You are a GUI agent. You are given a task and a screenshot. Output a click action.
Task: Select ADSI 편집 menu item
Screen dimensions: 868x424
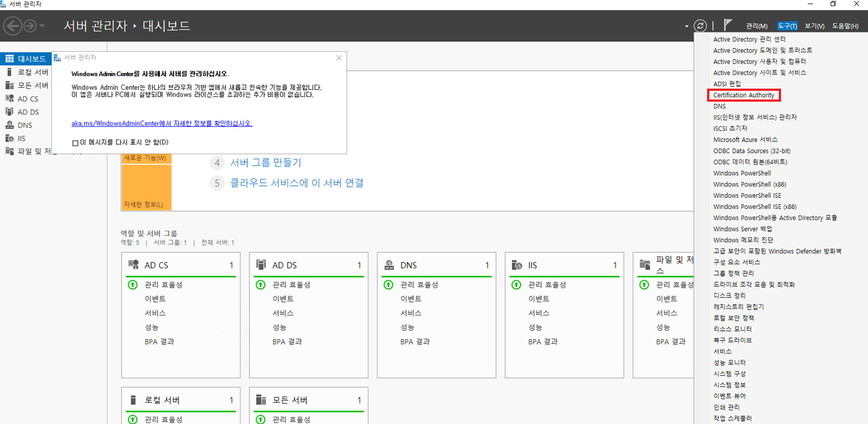point(727,84)
